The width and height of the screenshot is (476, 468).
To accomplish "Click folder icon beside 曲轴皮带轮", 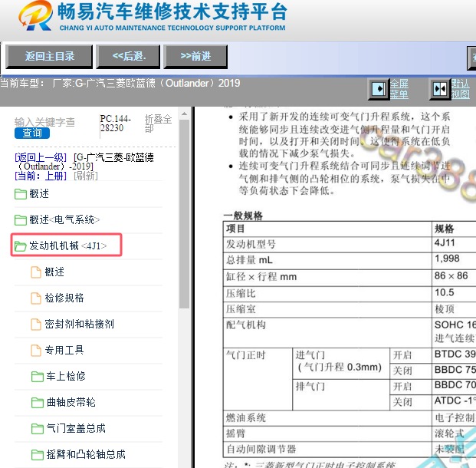I will point(38,403).
